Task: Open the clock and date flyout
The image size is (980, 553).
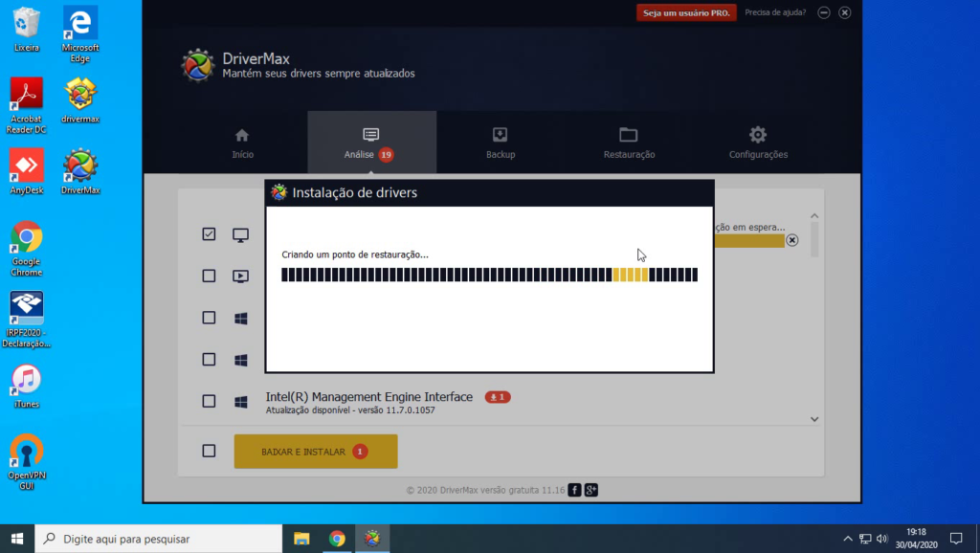Action: 916,539
